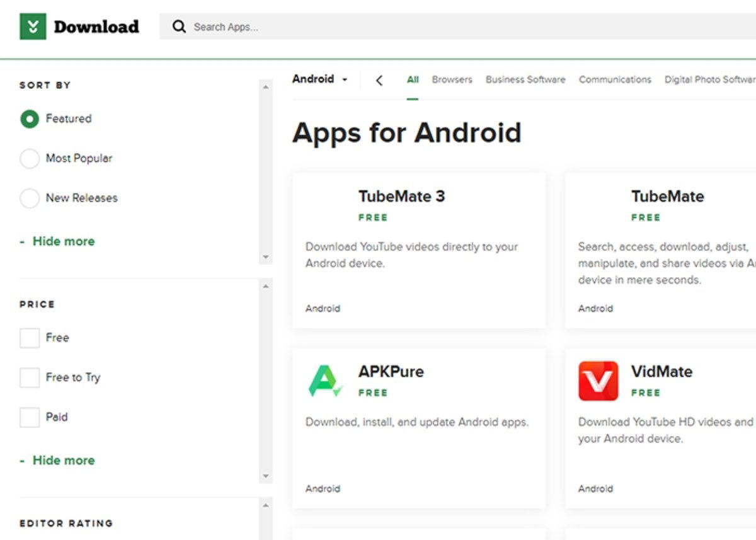Open the TubeMate 3 app page

point(401,196)
